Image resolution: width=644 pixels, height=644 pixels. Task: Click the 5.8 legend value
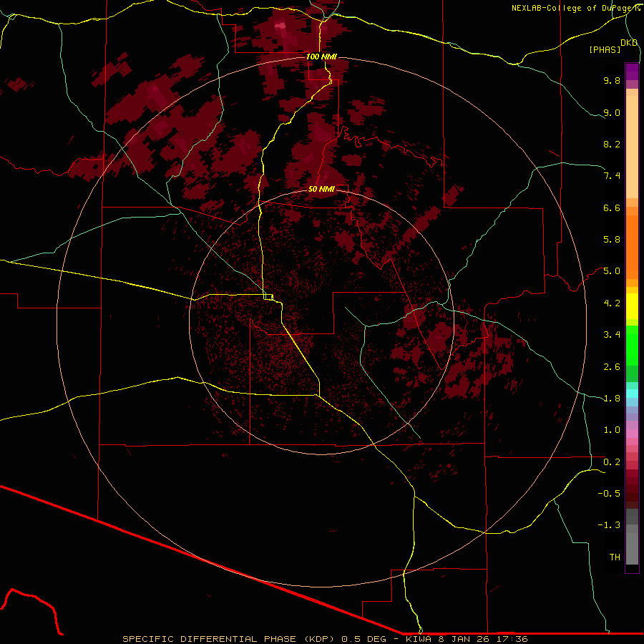pos(612,240)
